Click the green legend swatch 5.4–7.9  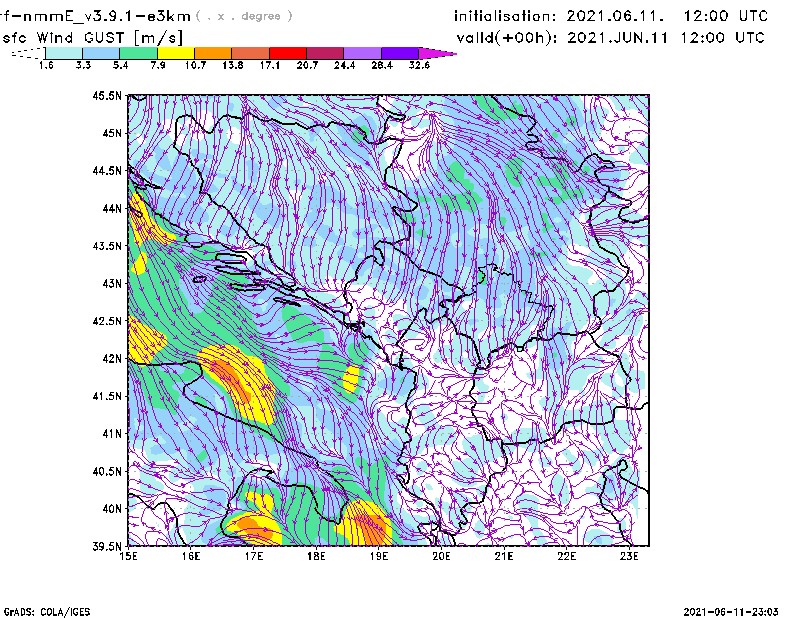coord(138,53)
